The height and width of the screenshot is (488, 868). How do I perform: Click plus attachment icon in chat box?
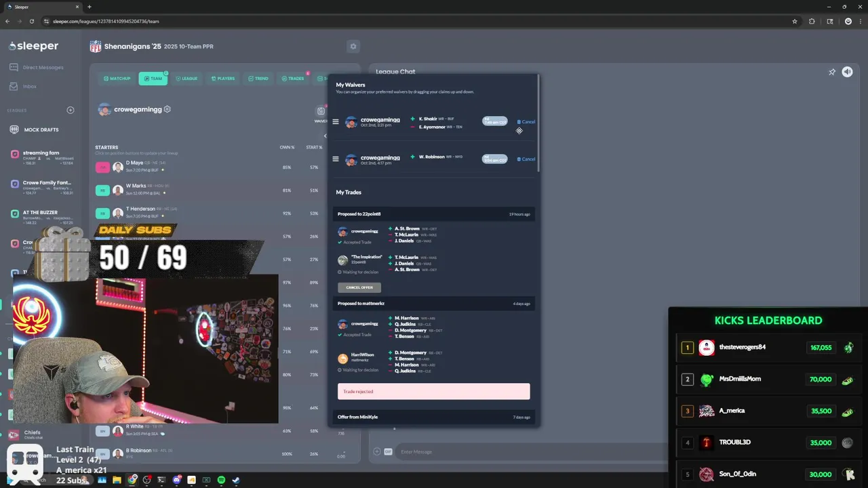[377, 451]
